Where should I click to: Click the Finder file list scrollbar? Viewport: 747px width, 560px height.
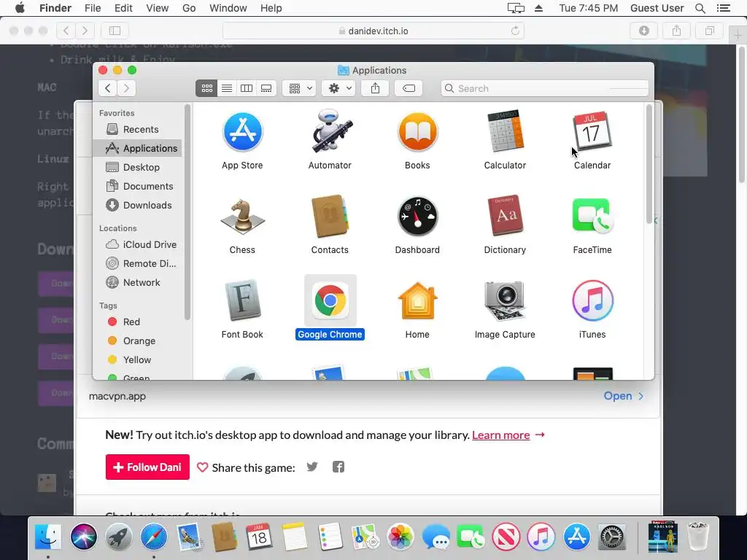[x=649, y=164]
